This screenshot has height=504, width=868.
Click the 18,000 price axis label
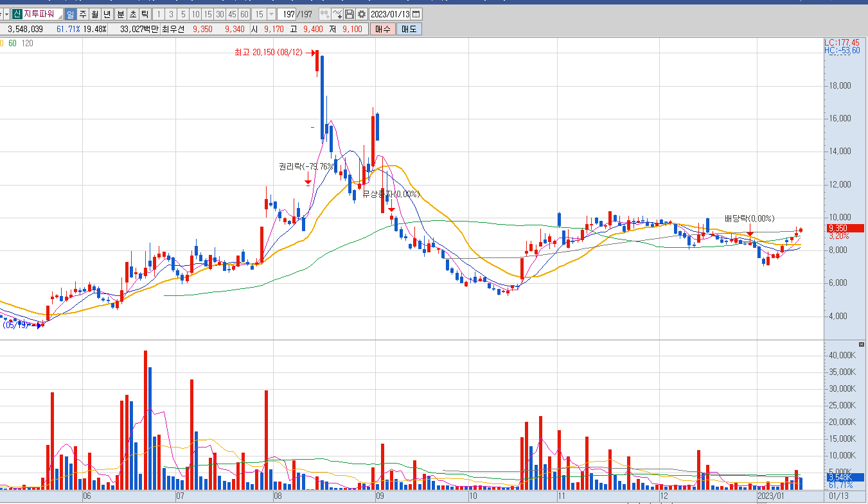click(840, 85)
